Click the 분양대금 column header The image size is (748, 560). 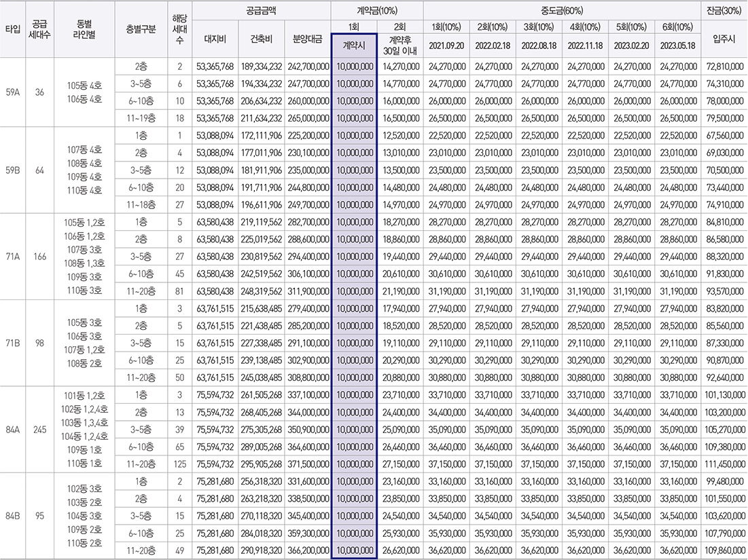click(308, 39)
